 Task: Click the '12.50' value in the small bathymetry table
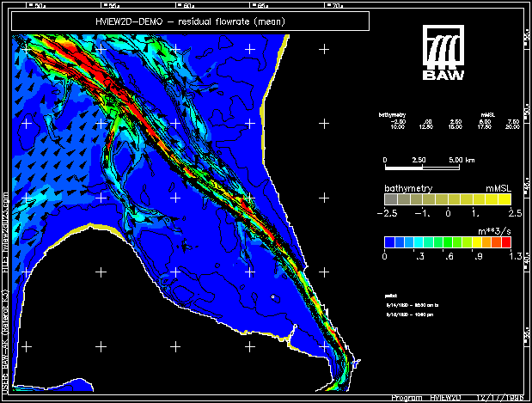[425, 127]
